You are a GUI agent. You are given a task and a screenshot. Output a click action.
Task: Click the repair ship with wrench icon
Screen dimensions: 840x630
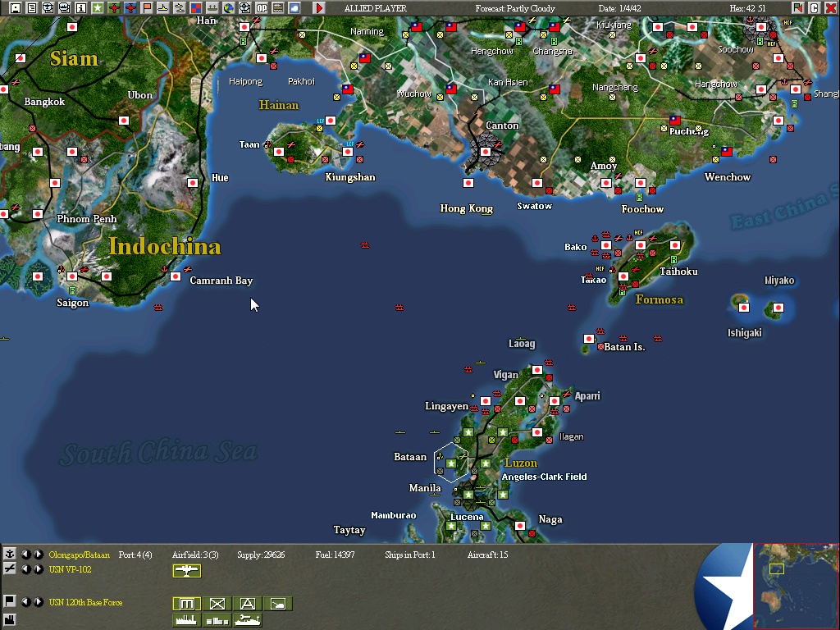(248, 620)
